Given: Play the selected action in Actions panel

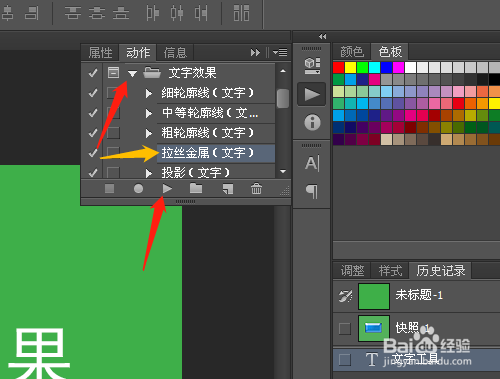Looking at the screenshot, I should (167, 189).
